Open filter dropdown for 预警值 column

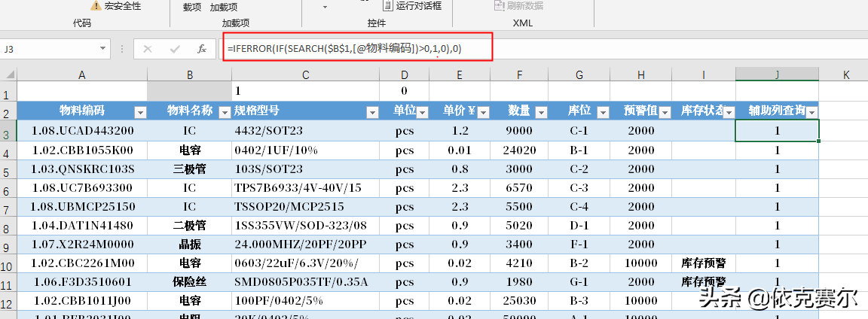click(665, 112)
